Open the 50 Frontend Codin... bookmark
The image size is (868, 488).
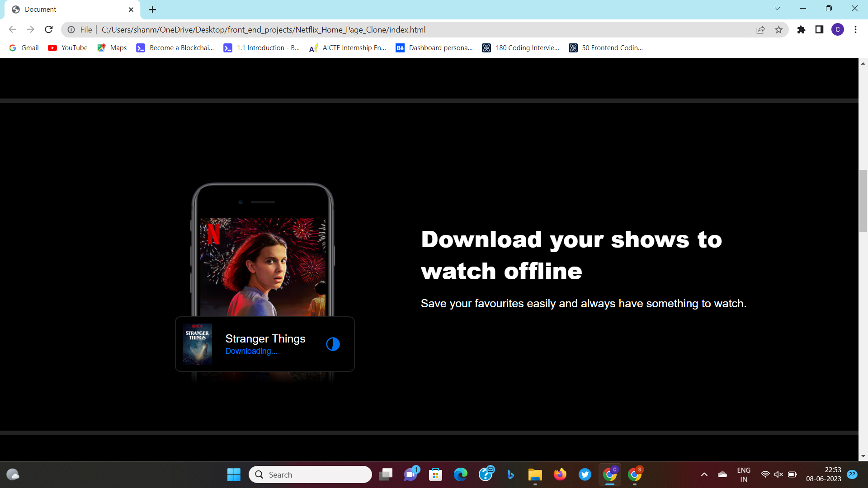click(x=606, y=48)
